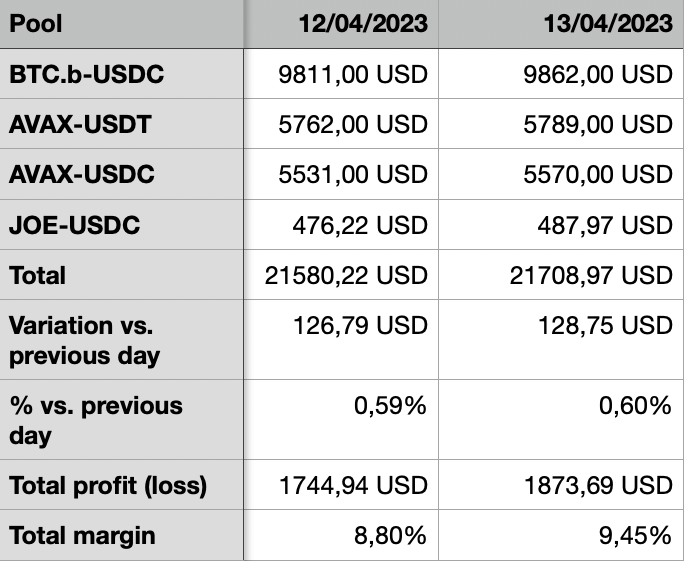The width and height of the screenshot is (688, 562).
Task: Select the JOE-USDC row label
Action: [x=74, y=225]
